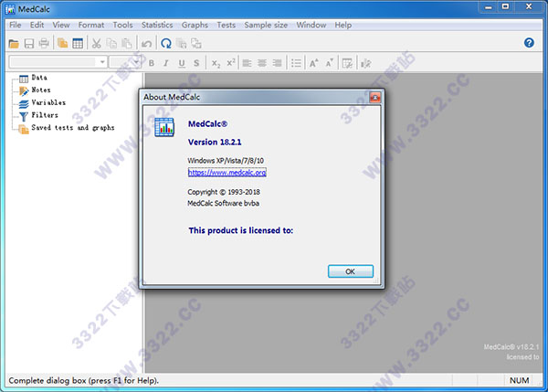Select Data in the contents tree

[39, 78]
